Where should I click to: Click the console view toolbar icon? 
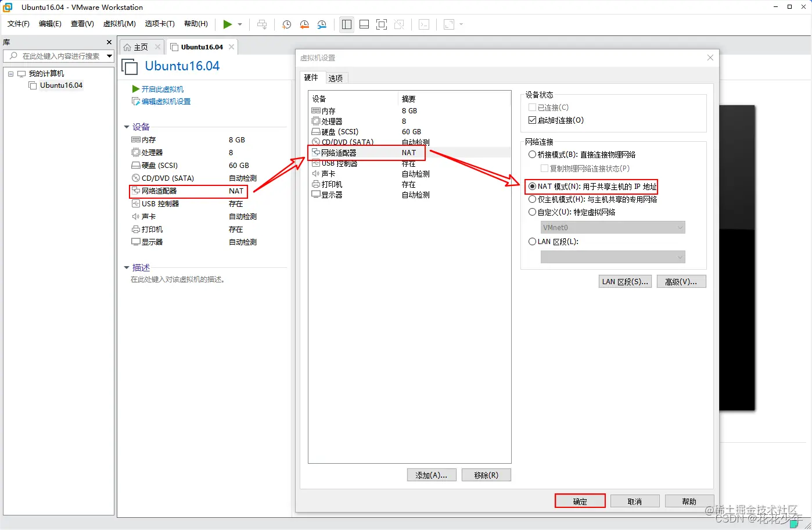click(x=424, y=24)
